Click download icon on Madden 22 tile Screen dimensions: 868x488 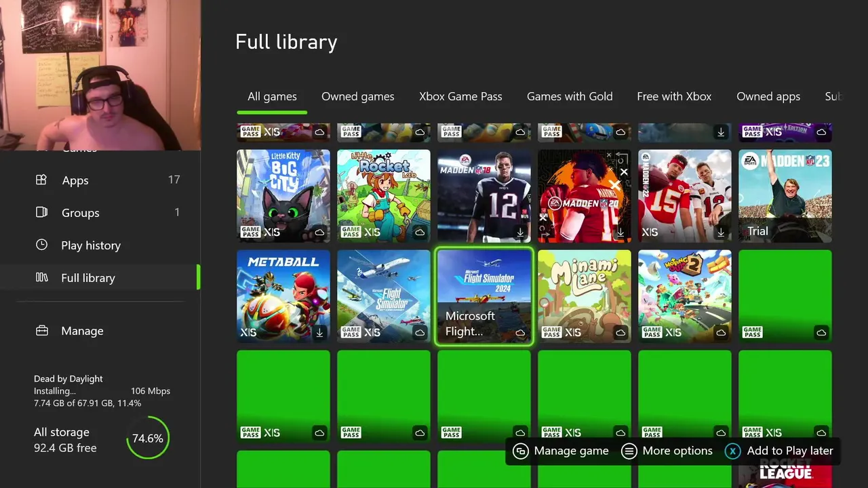721,232
